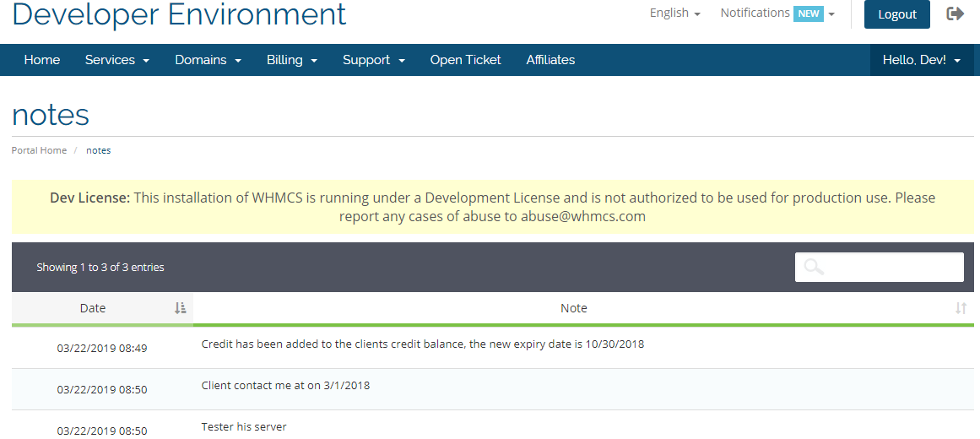The image size is (980, 439).
Task: Expand the Notifications dropdown
Action: (777, 14)
